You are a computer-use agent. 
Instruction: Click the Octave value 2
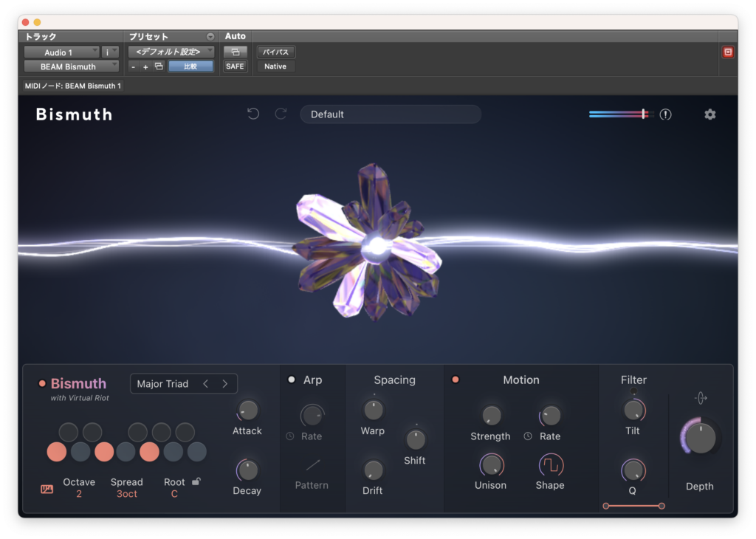click(78, 494)
